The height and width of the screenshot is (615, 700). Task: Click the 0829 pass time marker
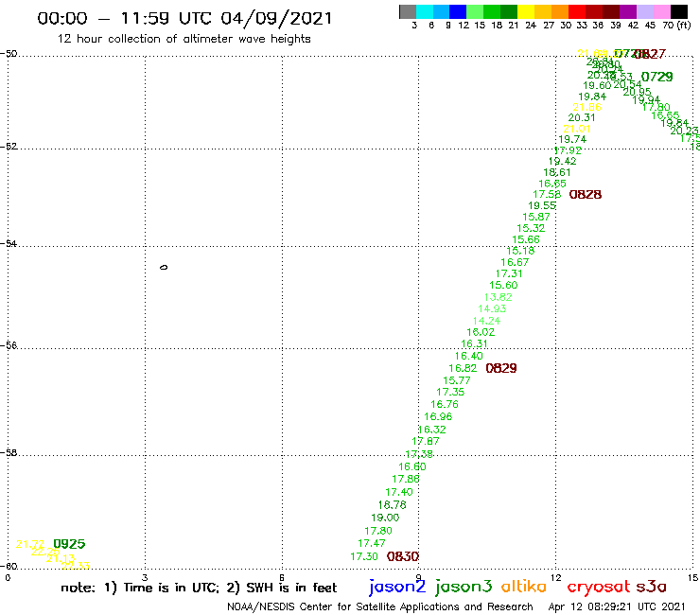tap(501, 368)
